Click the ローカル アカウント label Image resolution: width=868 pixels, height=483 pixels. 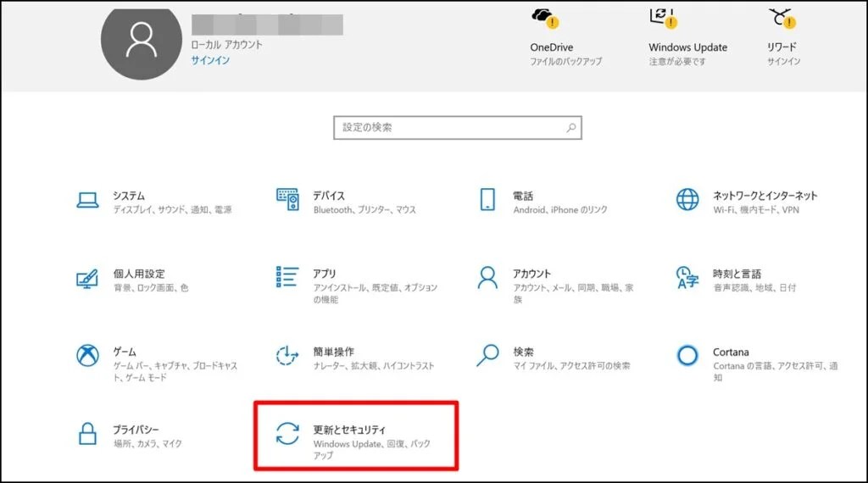(226, 45)
